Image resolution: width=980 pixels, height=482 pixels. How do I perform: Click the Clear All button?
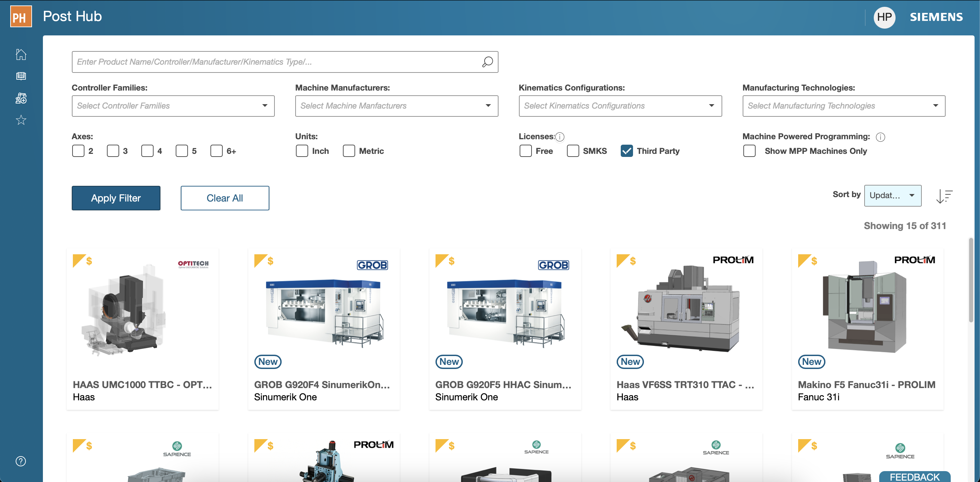pyautogui.click(x=224, y=198)
